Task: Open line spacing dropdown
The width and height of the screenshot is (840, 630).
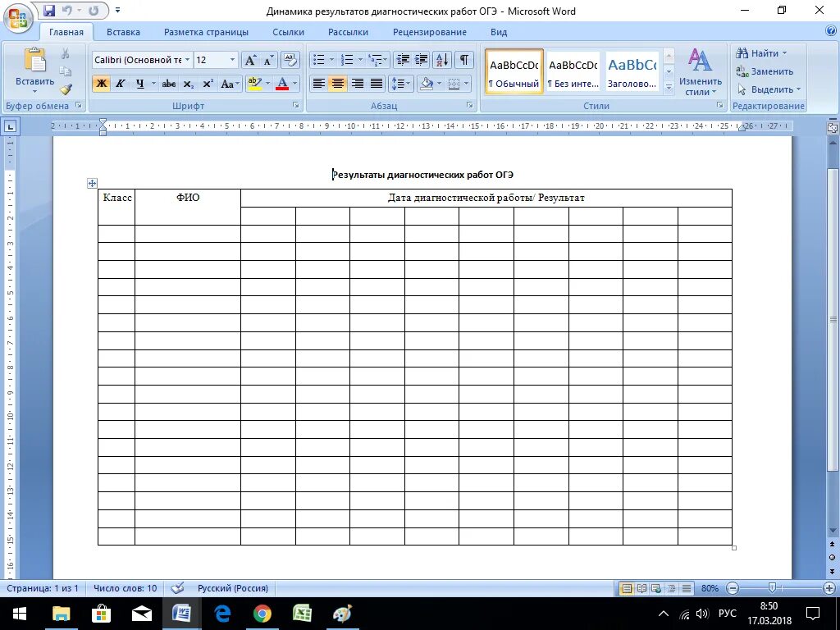Action: coord(400,84)
